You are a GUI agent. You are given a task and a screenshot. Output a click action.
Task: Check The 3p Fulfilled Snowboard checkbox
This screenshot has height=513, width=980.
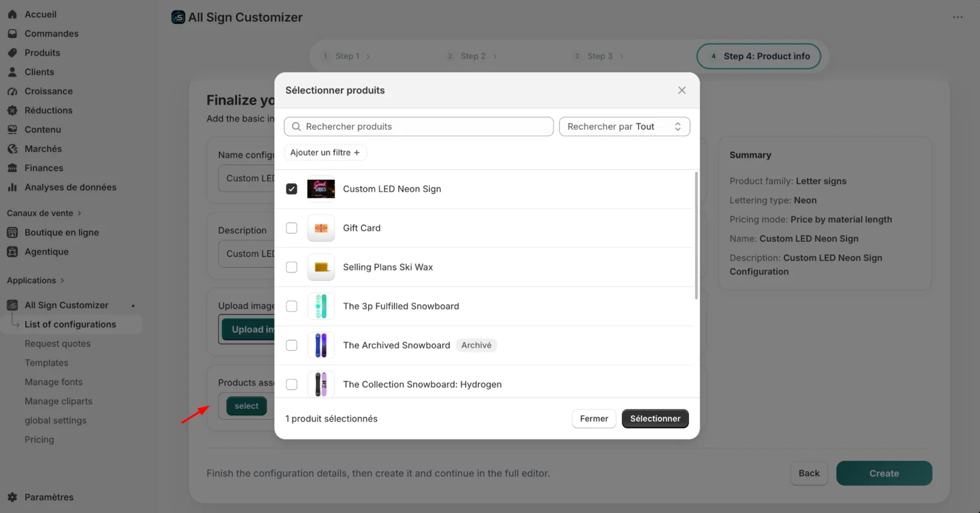pyautogui.click(x=292, y=306)
